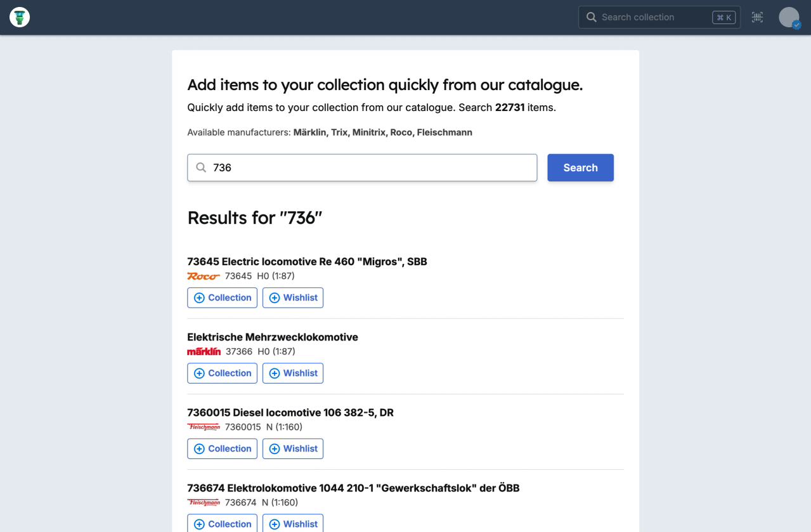The height and width of the screenshot is (532, 811).
Task: Click the app logo in the navbar
Action: pyautogui.click(x=19, y=17)
